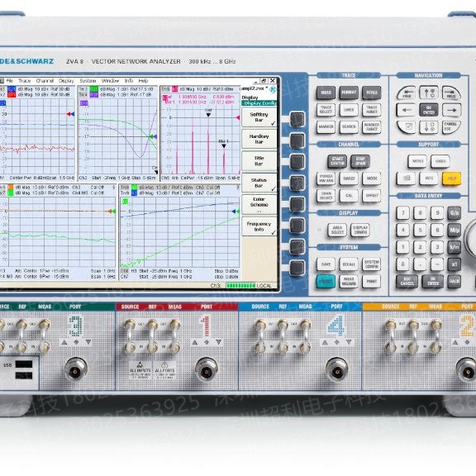
Task: Toggle the Title Bar softkey
Action: pos(259,161)
